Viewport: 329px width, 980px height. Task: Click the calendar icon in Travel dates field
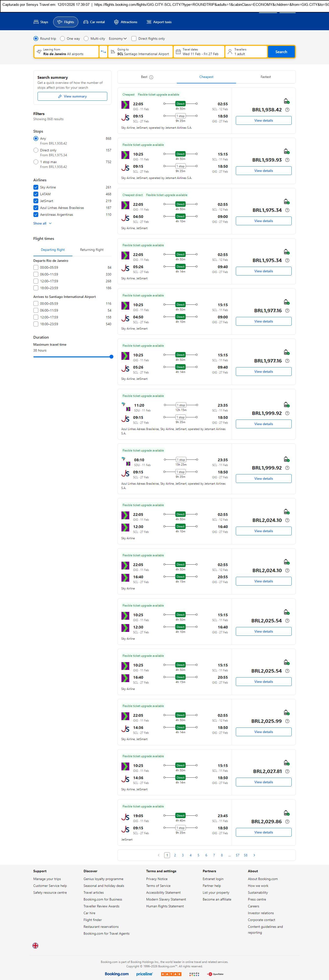[x=178, y=52]
